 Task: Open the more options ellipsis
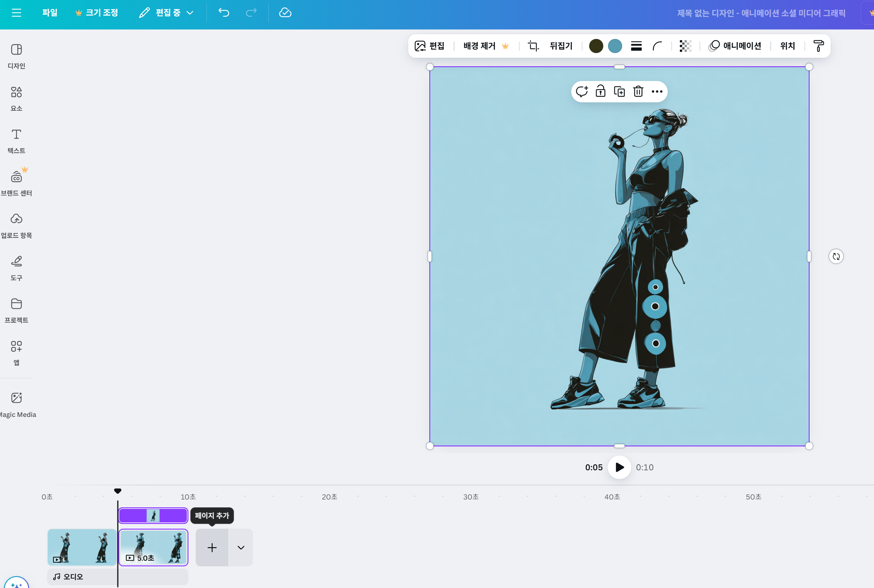coord(657,91)
